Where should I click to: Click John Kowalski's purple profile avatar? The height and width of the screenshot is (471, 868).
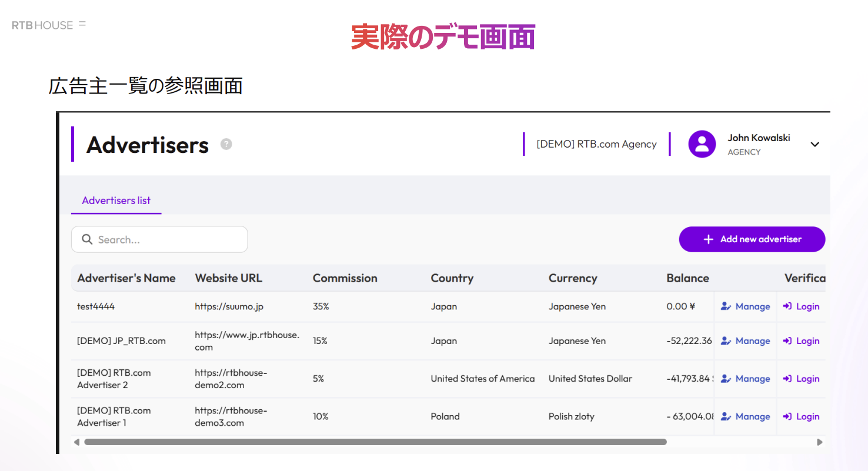point(702,144)
